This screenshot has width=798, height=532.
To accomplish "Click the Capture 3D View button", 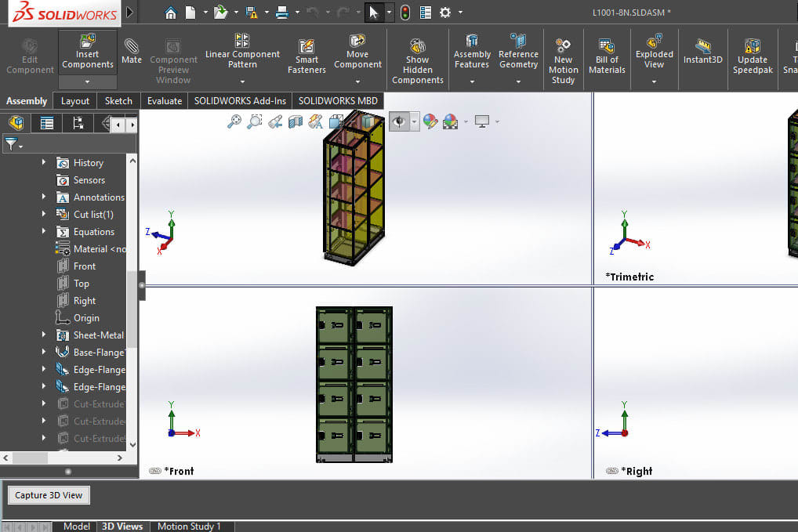I will point(49,495).
